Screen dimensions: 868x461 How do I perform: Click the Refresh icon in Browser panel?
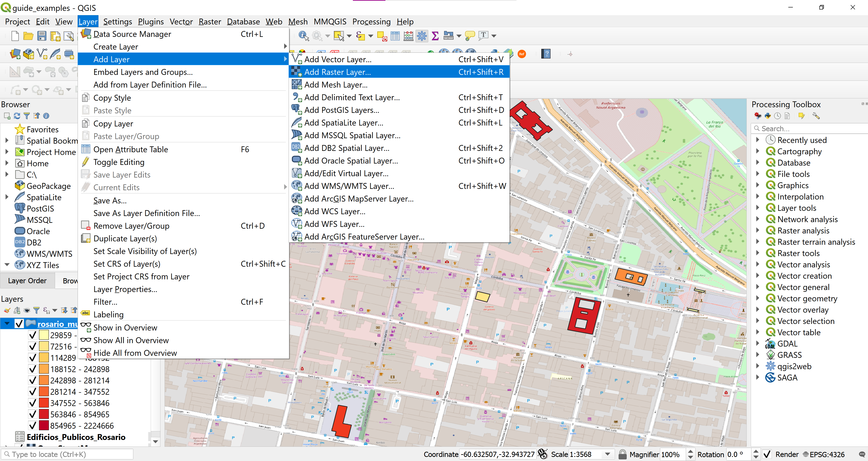(x=17, y=116)
